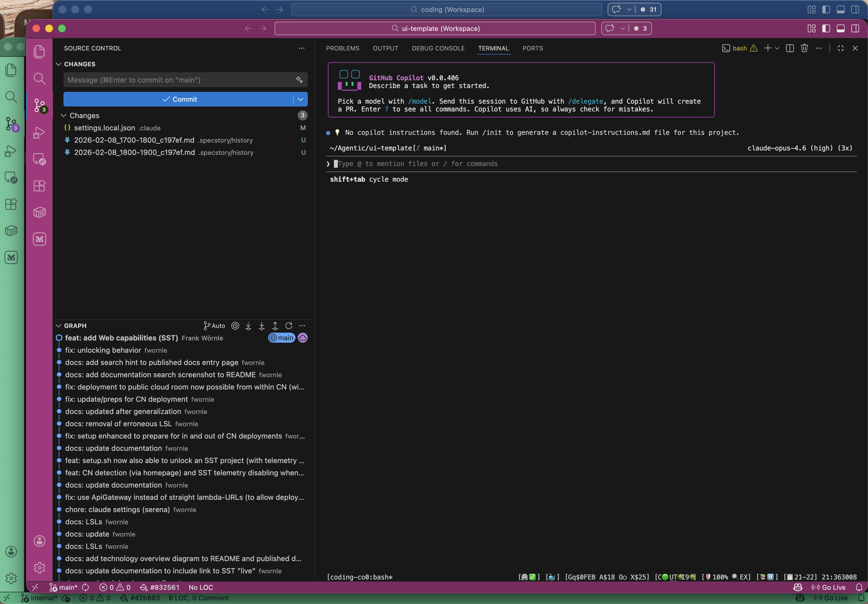Toggle primary side bar in coding window title bar

point(826,9)
